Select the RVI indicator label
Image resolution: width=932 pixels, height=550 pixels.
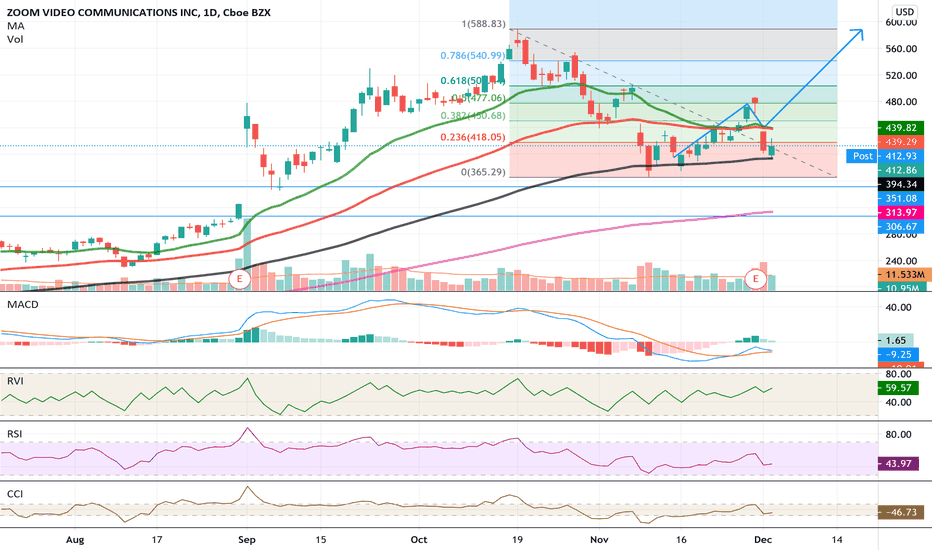coord(15,381)
